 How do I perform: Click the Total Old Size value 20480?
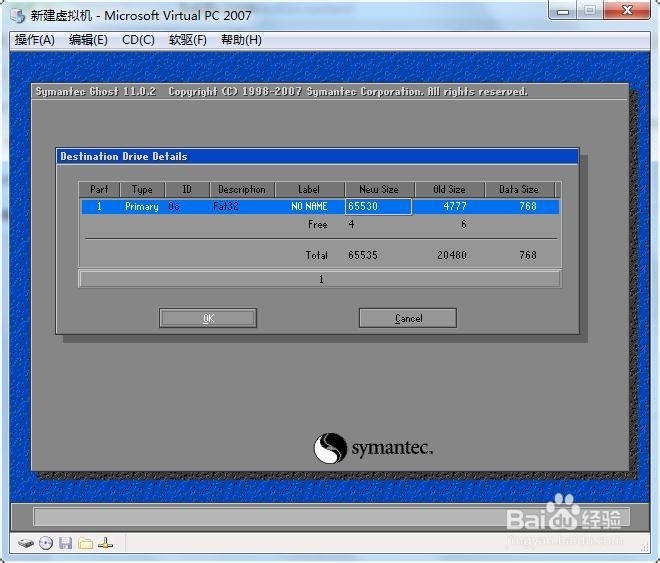[452, 255]
